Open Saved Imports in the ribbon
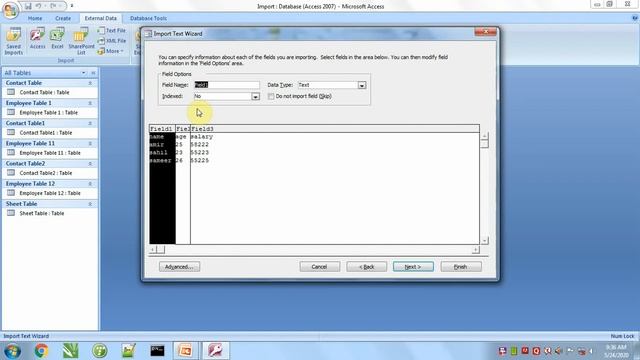 [13, 41]
